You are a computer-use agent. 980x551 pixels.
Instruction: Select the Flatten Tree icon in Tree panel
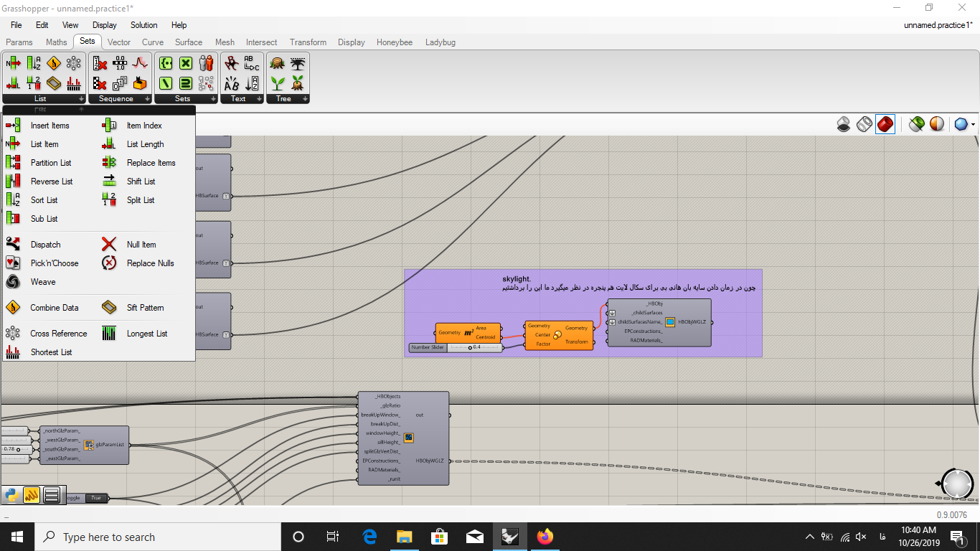[x=277, y=63]
